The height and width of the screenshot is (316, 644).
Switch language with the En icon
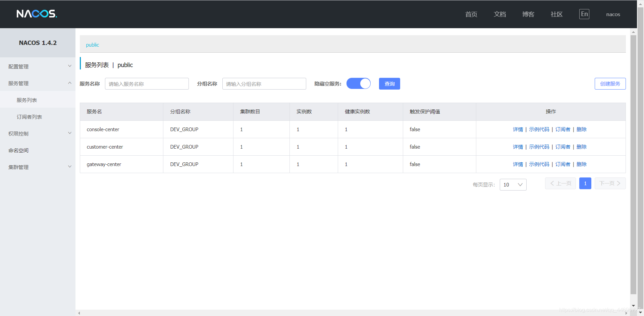584,14
